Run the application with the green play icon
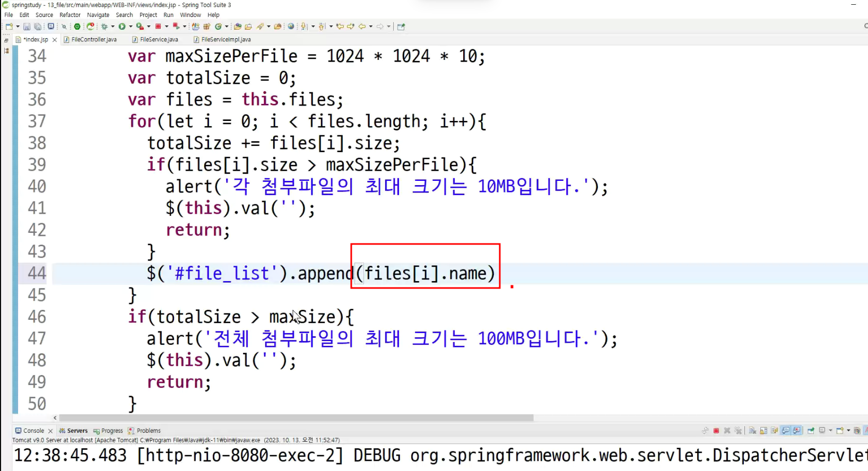This screenshot has width=868, height=471. (122, 27)
